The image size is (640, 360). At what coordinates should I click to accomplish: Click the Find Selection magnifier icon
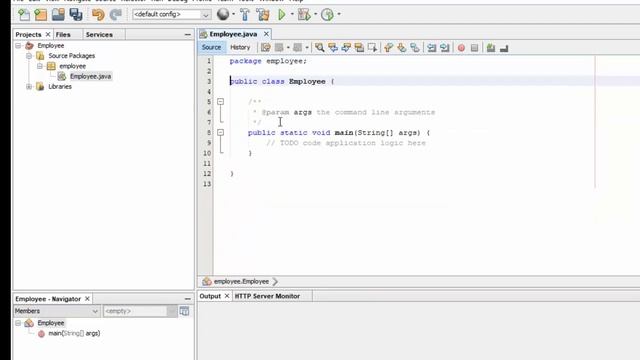coord(320,48)
